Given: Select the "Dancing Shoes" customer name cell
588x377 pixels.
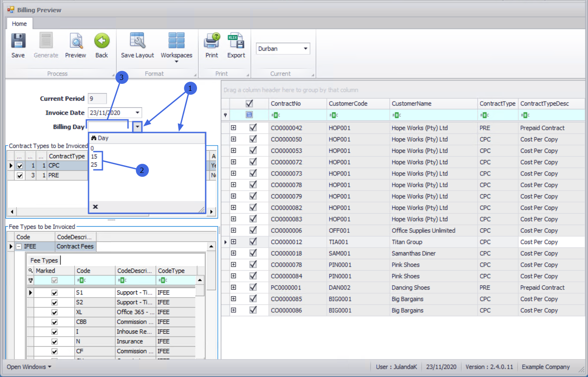Looking at the screenshot, I should 434,287.
